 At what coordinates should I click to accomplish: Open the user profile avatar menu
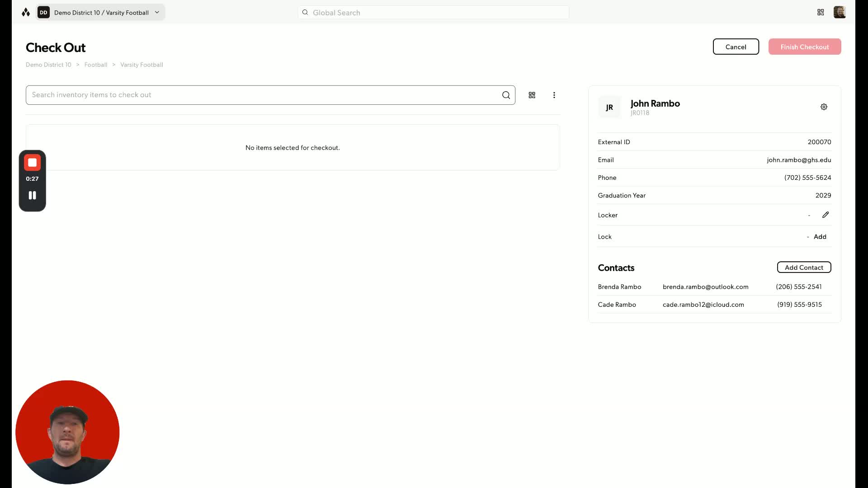click(x=840, y=12)
